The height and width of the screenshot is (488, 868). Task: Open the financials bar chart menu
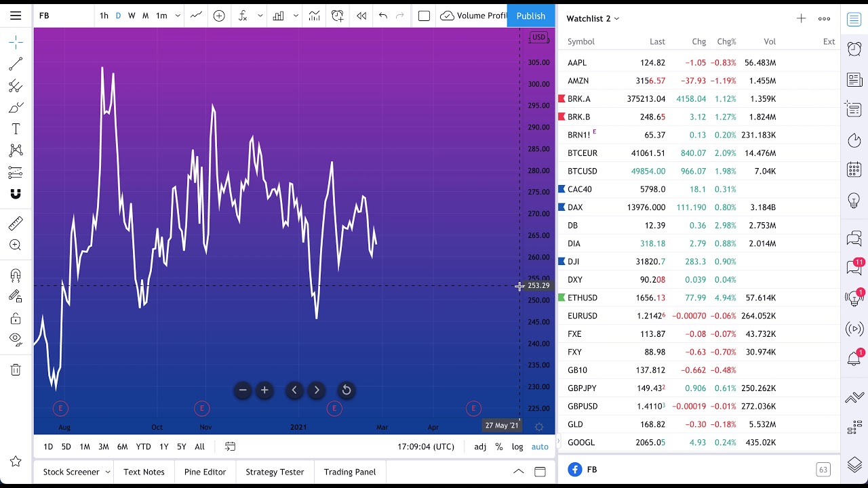coord(278,16)
